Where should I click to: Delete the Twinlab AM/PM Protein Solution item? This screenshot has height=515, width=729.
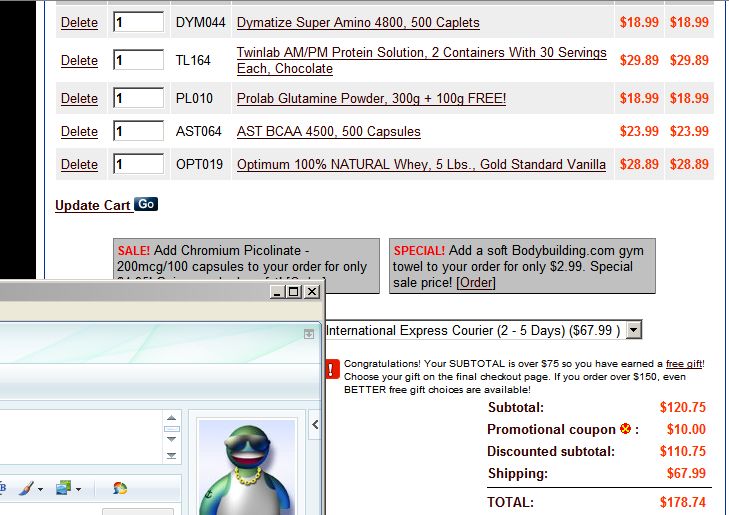pyautogui.click(x=79, y=60)
